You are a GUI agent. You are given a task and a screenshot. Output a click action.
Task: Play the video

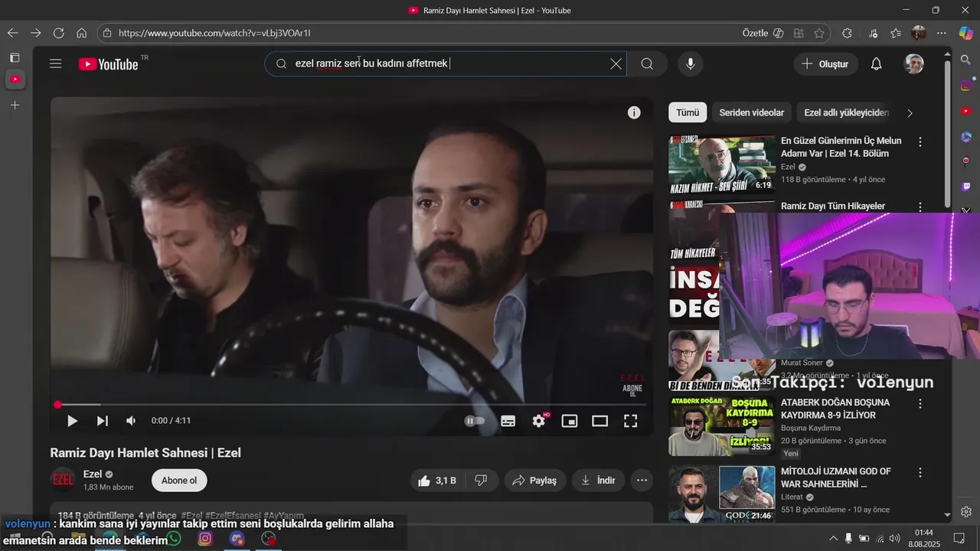tap(72, 421)
